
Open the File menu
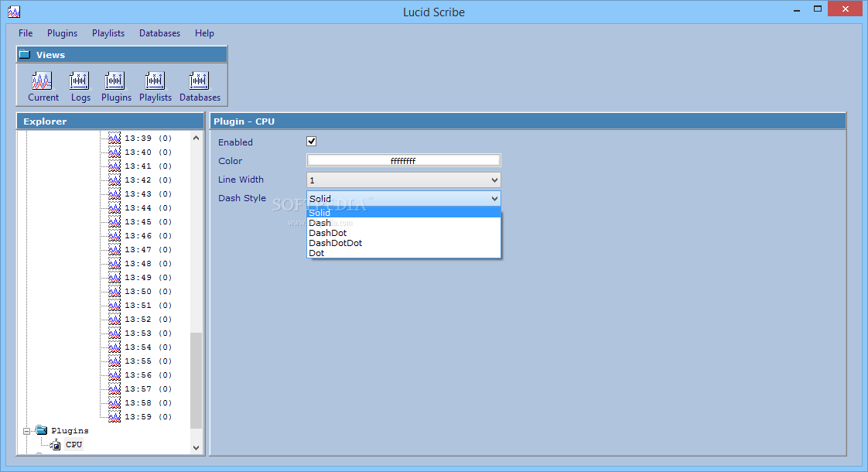click(x=26, y=33)
